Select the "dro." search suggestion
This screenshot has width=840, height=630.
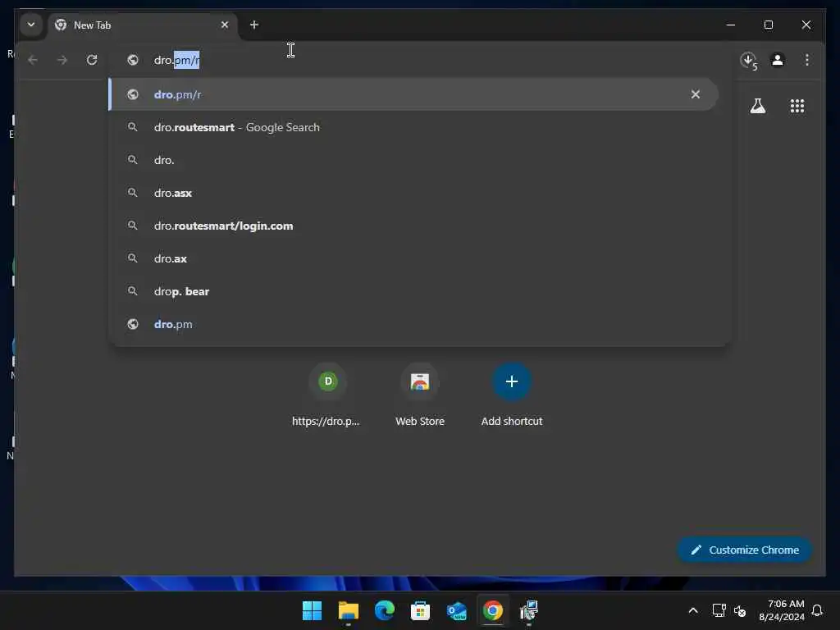coord(413,160)
